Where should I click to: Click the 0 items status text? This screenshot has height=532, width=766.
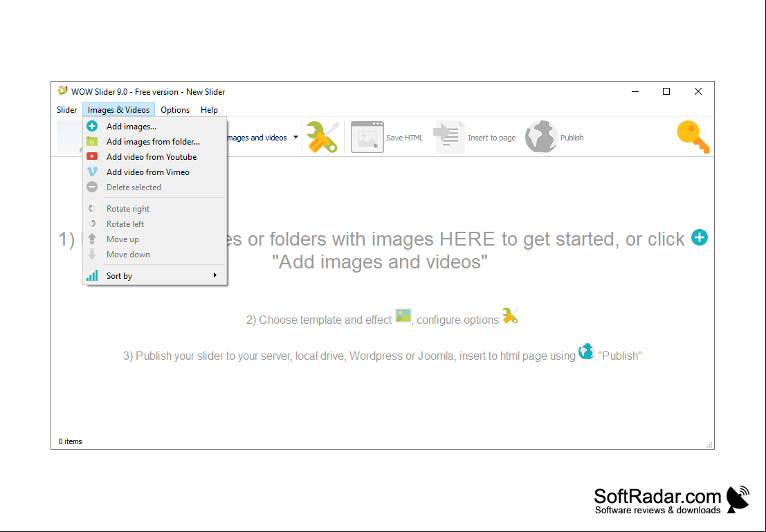pyautogui.click(x=71, y=441)
